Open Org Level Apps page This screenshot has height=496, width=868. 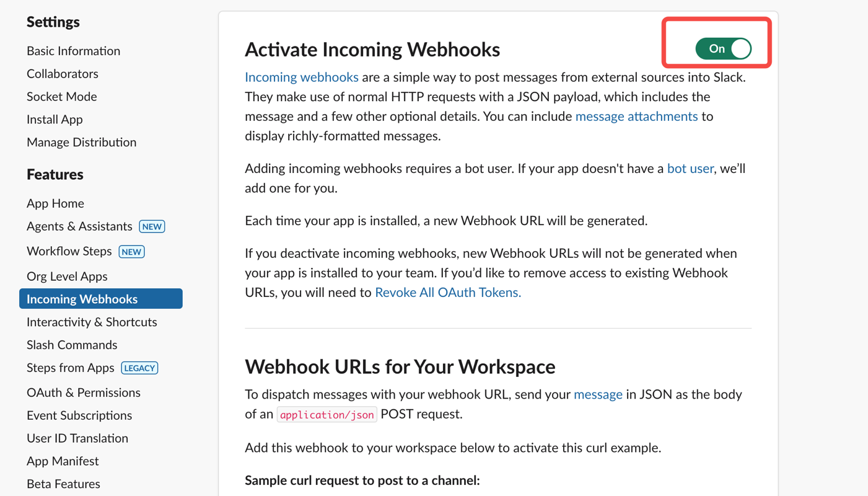pos(67,277)
